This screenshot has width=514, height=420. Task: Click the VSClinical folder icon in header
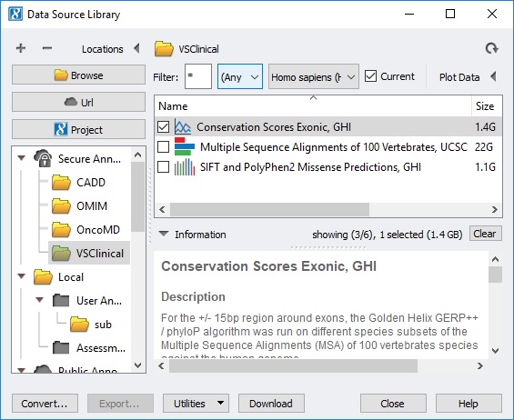click(x=164, y=49)
